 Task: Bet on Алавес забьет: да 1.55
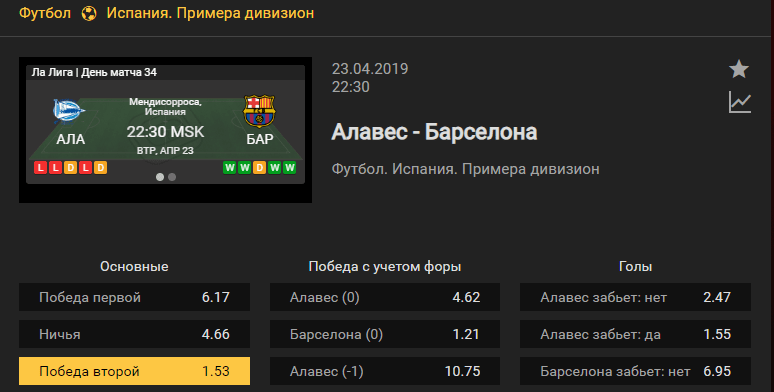pyautogui.click(x=635, y=334)
